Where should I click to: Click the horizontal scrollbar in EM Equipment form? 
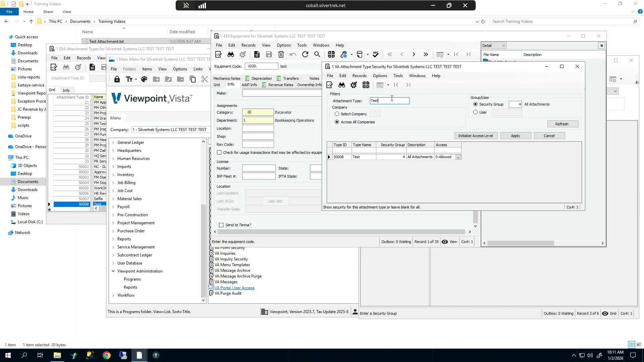pos(342,232)
